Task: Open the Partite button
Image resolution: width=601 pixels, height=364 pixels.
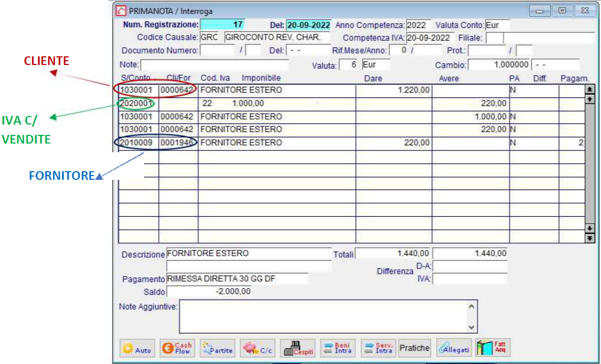Action: coord(217,348)
